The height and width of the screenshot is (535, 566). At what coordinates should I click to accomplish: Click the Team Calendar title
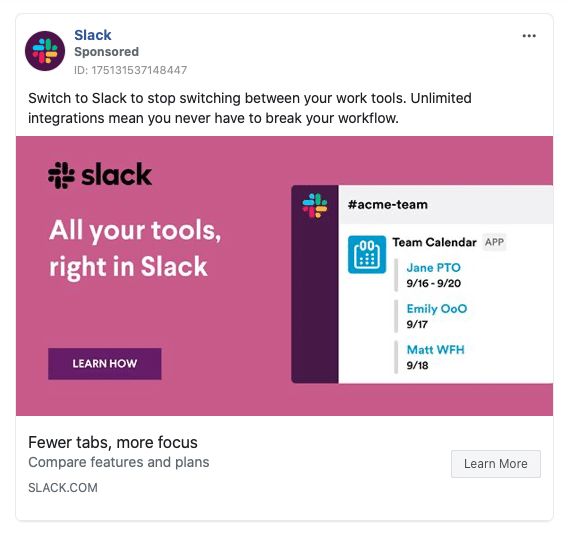click(435, 242)
